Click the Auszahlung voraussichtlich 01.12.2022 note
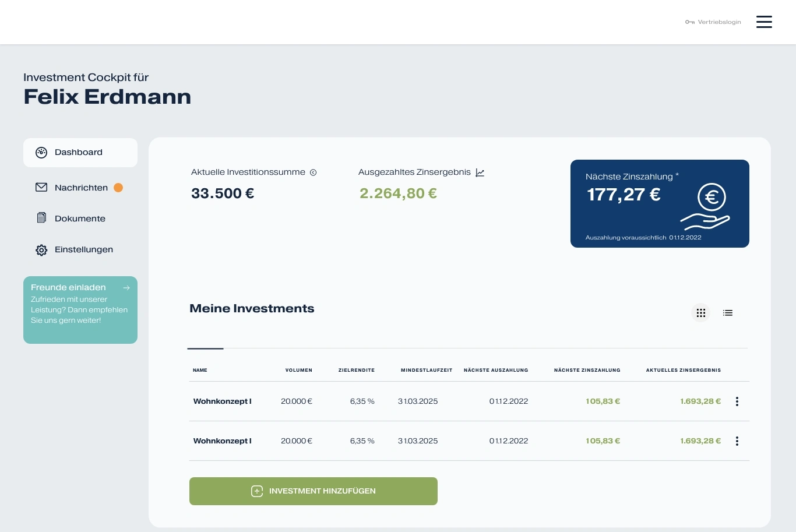This screenshot has height=532, width=796. pos(643,238)
